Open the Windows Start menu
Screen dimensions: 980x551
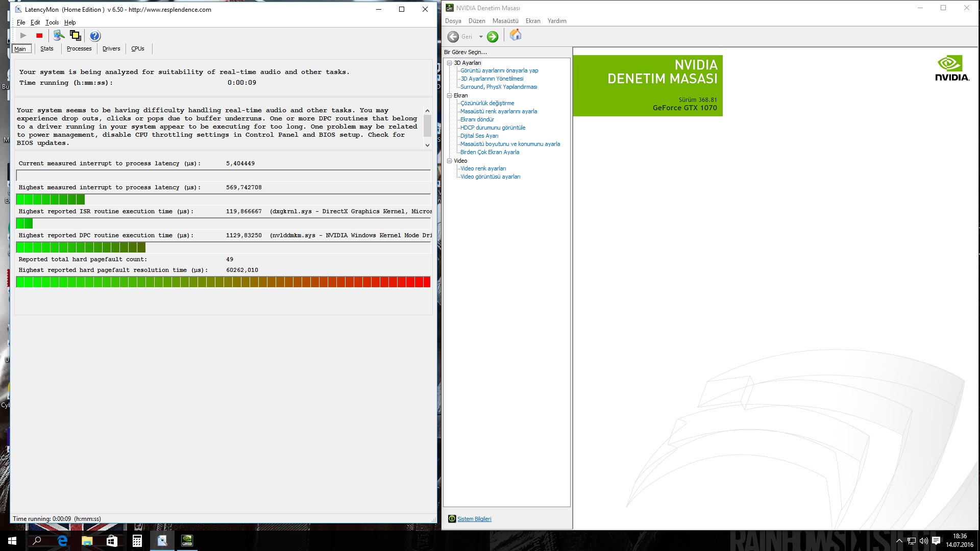coord(12,541)
